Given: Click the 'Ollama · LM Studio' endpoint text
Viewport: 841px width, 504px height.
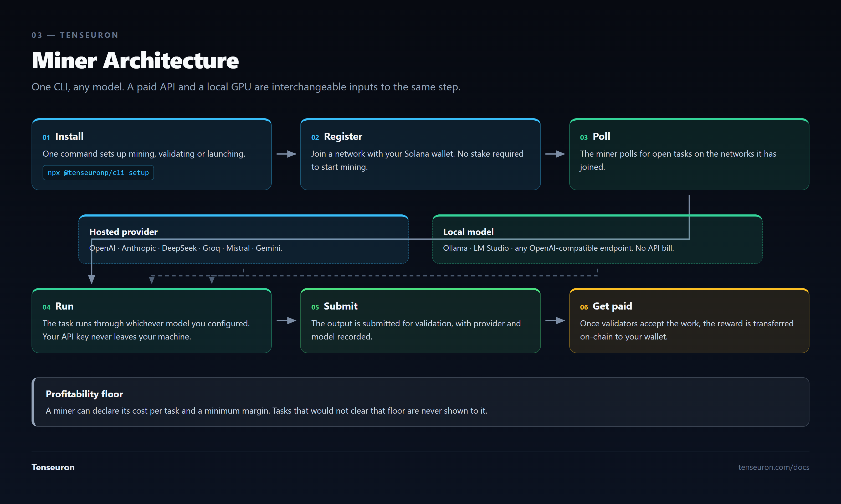Looking at the screenshot, I should (558, 248).
